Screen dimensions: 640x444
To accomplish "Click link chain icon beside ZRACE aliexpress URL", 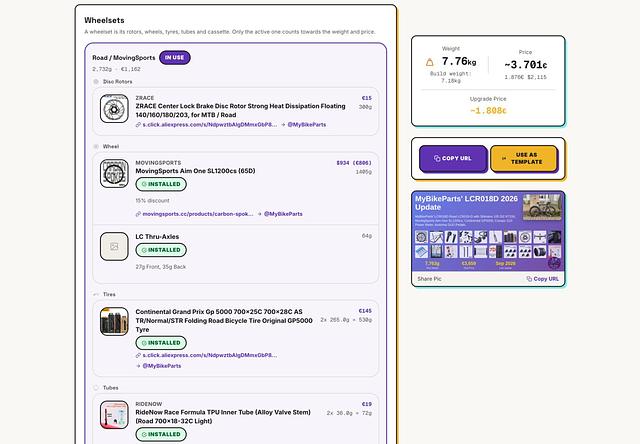I will click(x=138, y=125).
